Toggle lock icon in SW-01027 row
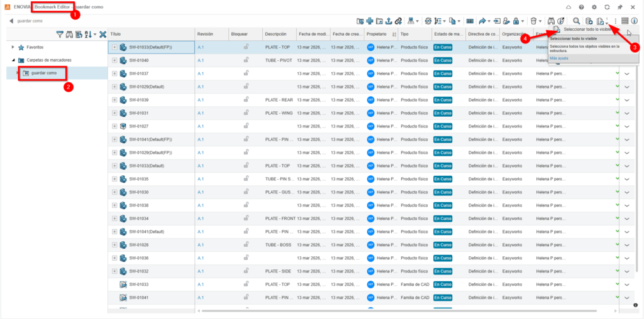644x319 pixels. 246,126
